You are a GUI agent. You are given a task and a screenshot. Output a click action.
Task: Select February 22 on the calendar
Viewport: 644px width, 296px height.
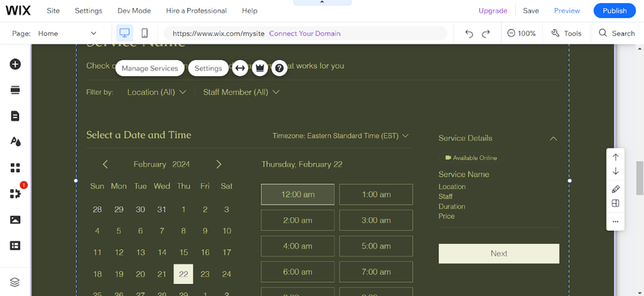tap(184, 274)
